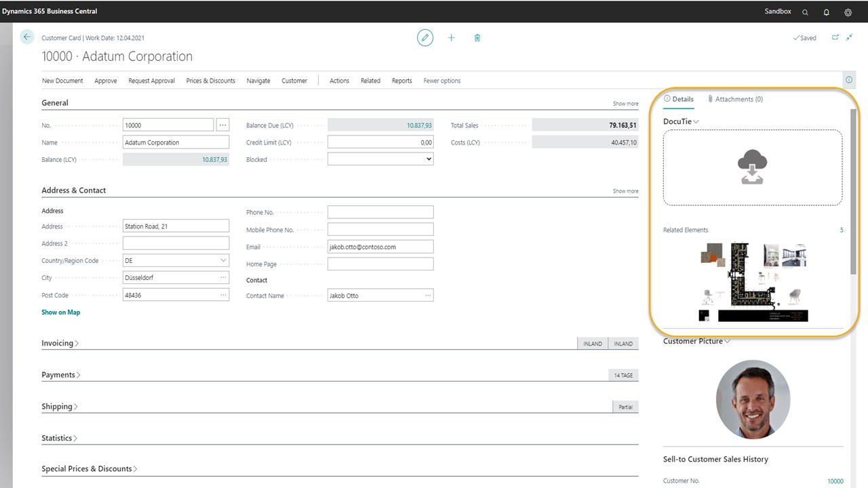Open the No. field assist-edit ellipsis
868x488 pixels.
point(222,125)
